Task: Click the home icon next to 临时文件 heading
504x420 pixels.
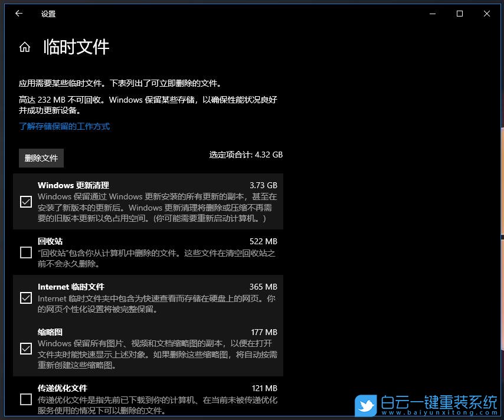Action: coord(25,47)
